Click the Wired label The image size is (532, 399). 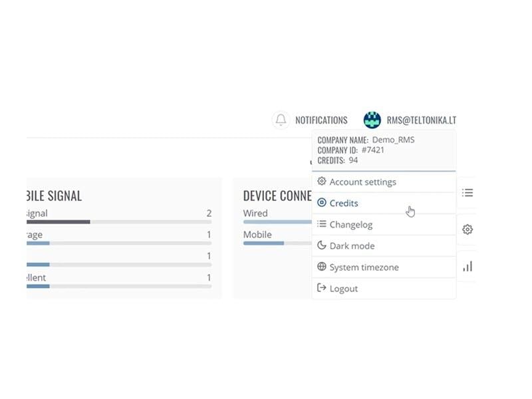[255, 213]
